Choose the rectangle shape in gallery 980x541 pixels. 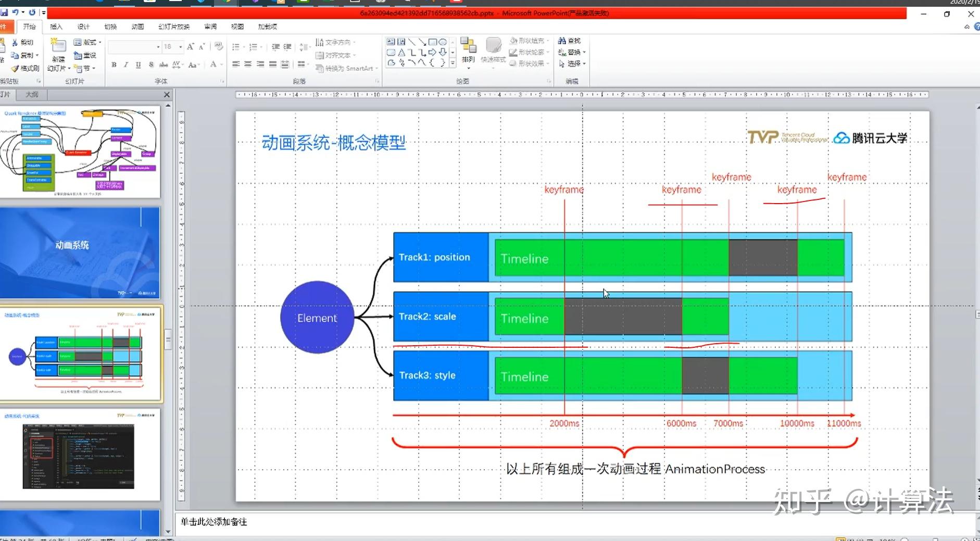(432, 42)
